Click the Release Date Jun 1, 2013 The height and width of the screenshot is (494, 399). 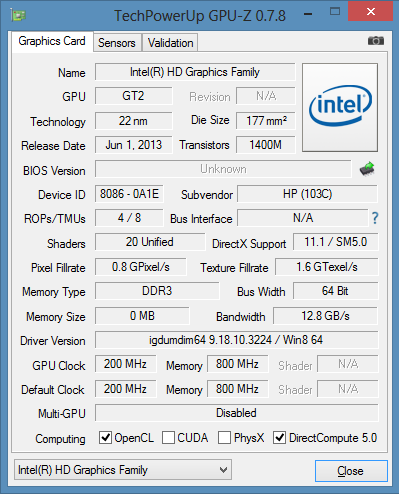(x=134, y=145)
